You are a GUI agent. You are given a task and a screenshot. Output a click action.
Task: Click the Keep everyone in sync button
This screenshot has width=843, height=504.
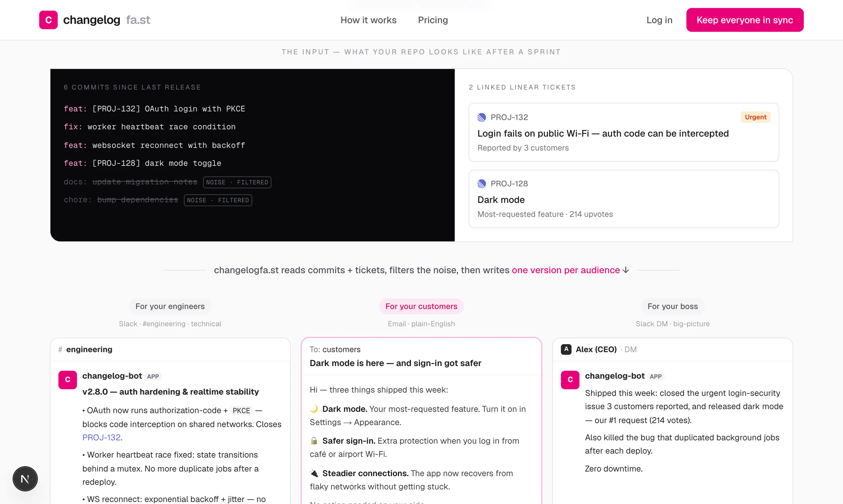[x=745, y=20]
